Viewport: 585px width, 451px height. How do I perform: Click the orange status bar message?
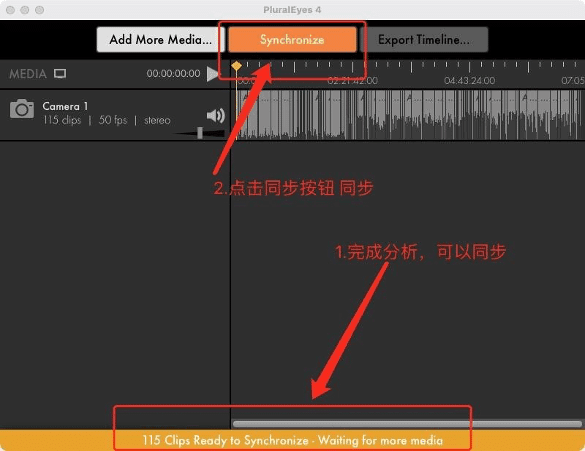(x=292, y=440)
